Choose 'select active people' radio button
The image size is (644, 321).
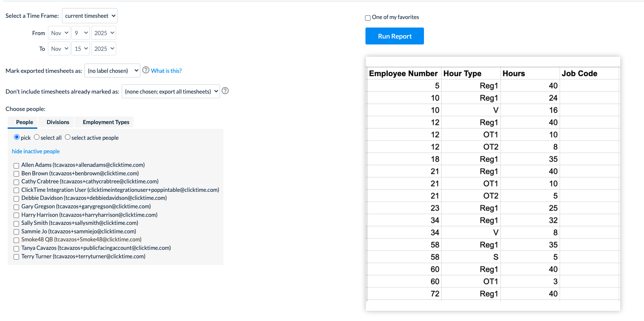pyautogui.click(x=67, y=137)
